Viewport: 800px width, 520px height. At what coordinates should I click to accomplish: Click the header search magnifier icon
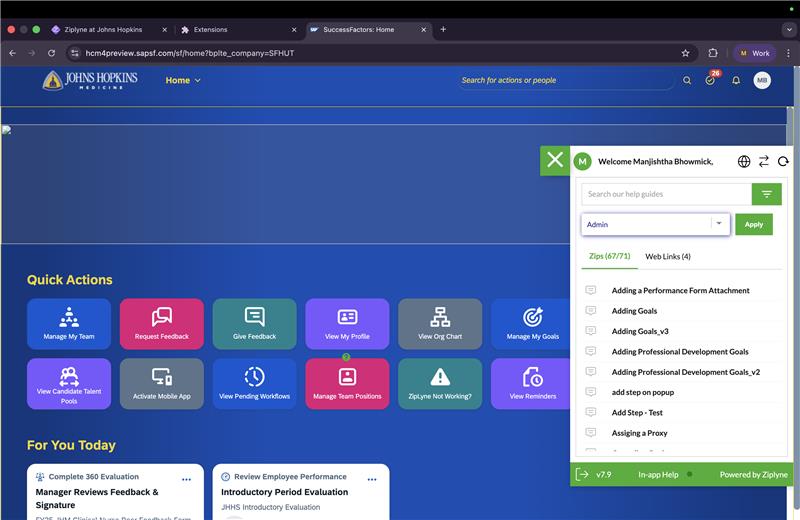click(x=687, y=81)
